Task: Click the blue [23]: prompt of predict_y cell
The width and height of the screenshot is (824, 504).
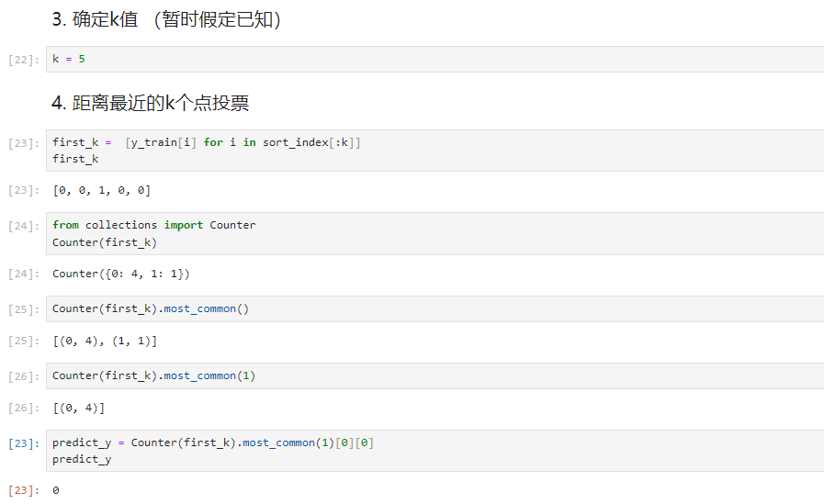Action: 24,443
